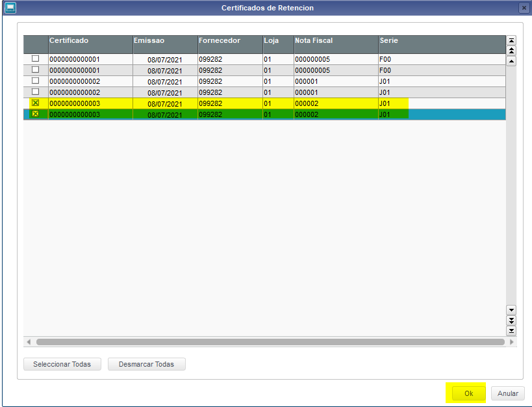The image size is (532, 407).
Task: Check first 0000000000002 row checkbox
Action: point(35,81)
